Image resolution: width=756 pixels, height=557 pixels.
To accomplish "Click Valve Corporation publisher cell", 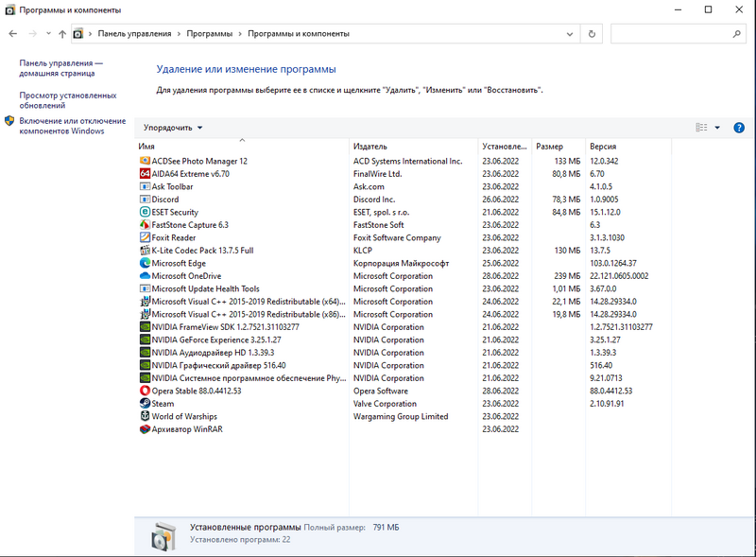I will pyautogui.click(x=385, y=404).
